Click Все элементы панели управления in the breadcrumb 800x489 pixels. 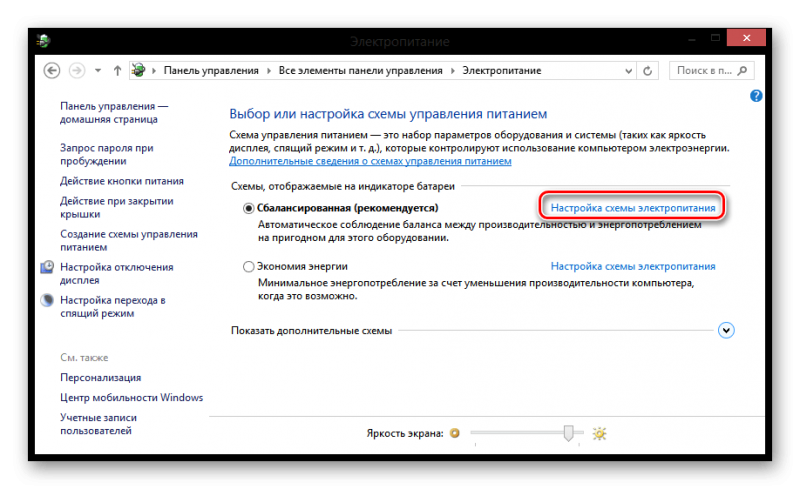(x=361, y=71)
